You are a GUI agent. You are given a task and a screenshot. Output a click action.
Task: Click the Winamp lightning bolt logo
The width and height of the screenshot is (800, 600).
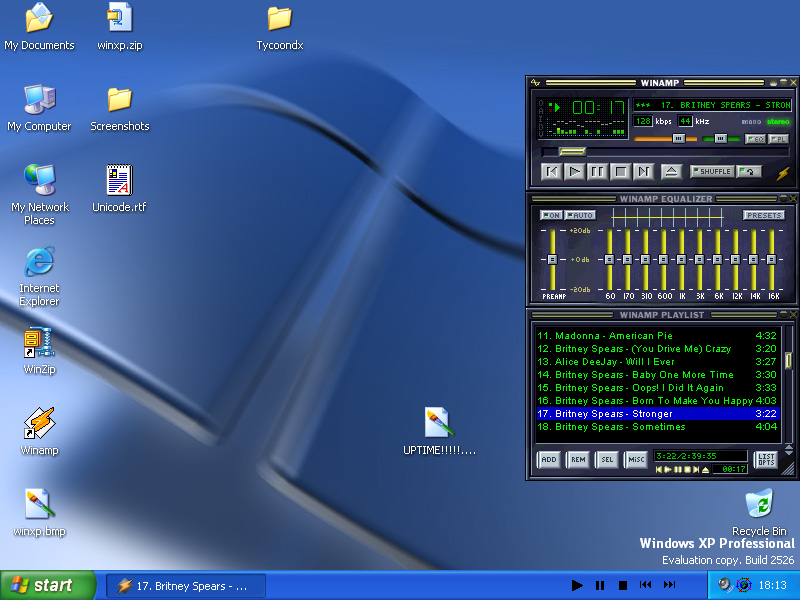[782, 173]
